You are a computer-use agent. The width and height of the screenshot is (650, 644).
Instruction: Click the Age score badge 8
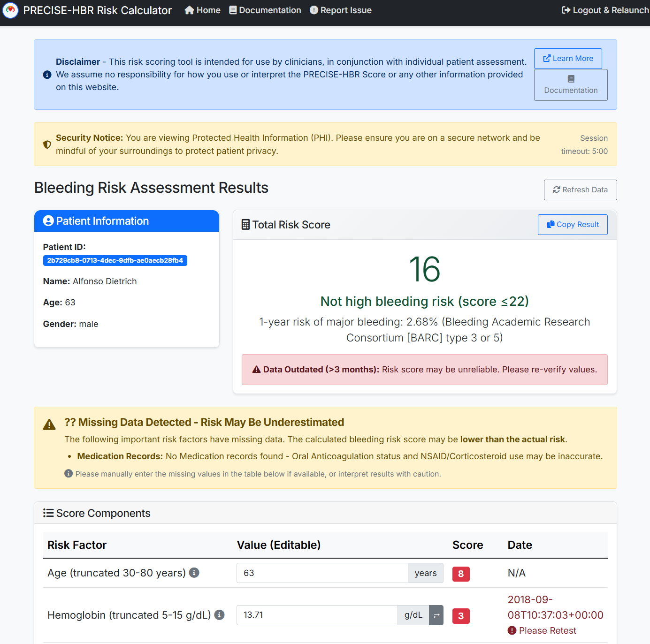(461, 574)
